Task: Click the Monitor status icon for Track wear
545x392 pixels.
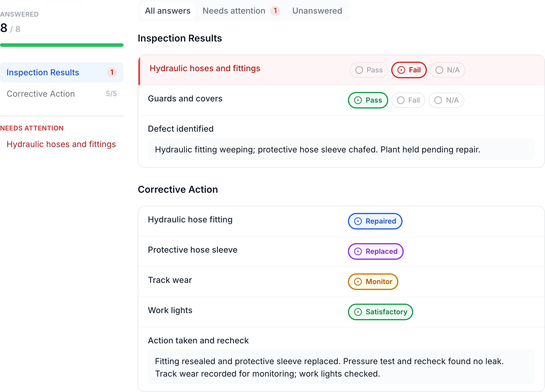Action: tap(358, 282)
